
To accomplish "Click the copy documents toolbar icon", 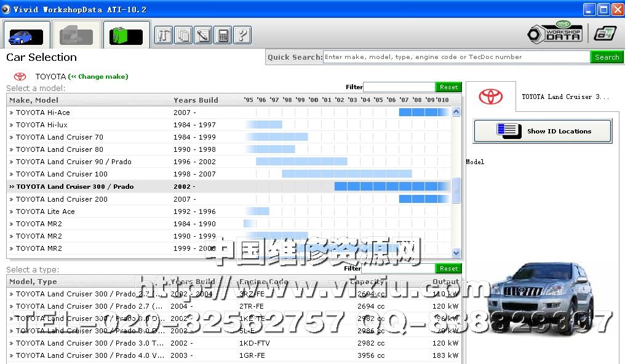I will coord(183,35).
